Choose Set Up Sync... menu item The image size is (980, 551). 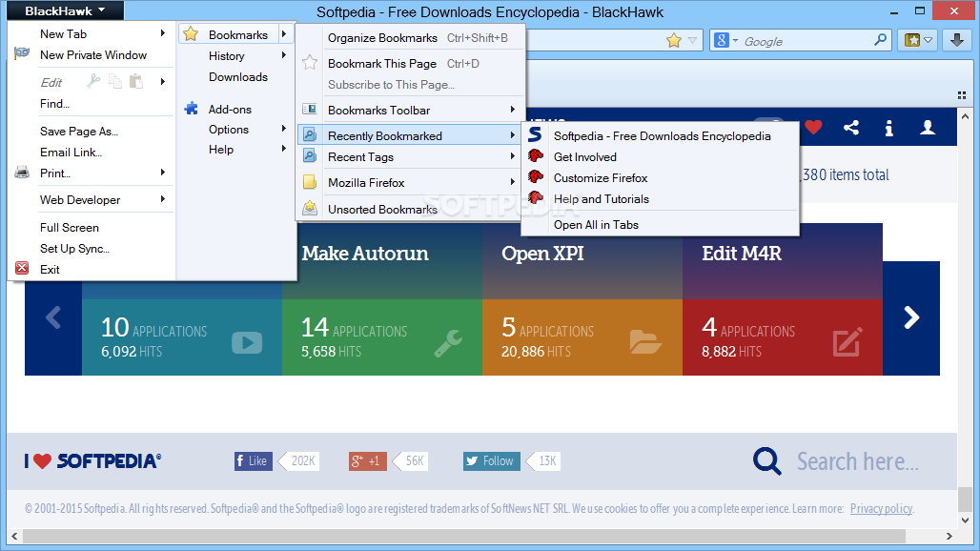(x=74, y=249)
